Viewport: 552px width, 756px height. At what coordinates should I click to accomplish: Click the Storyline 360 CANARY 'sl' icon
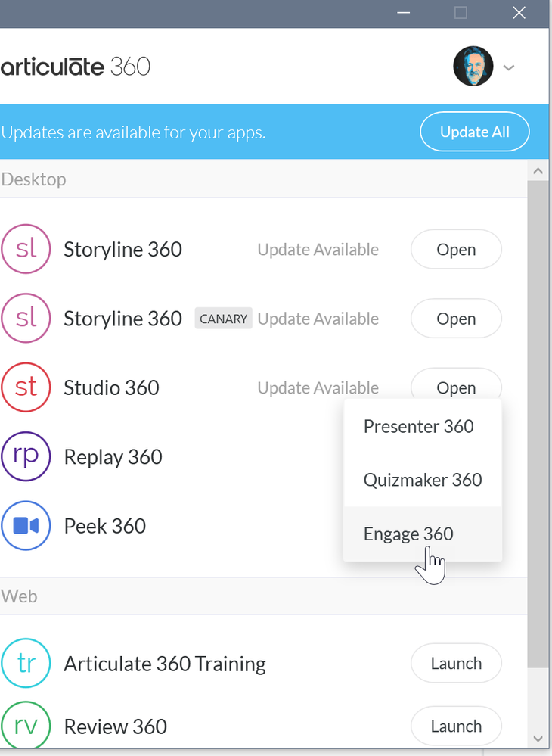tap(26, 318)
